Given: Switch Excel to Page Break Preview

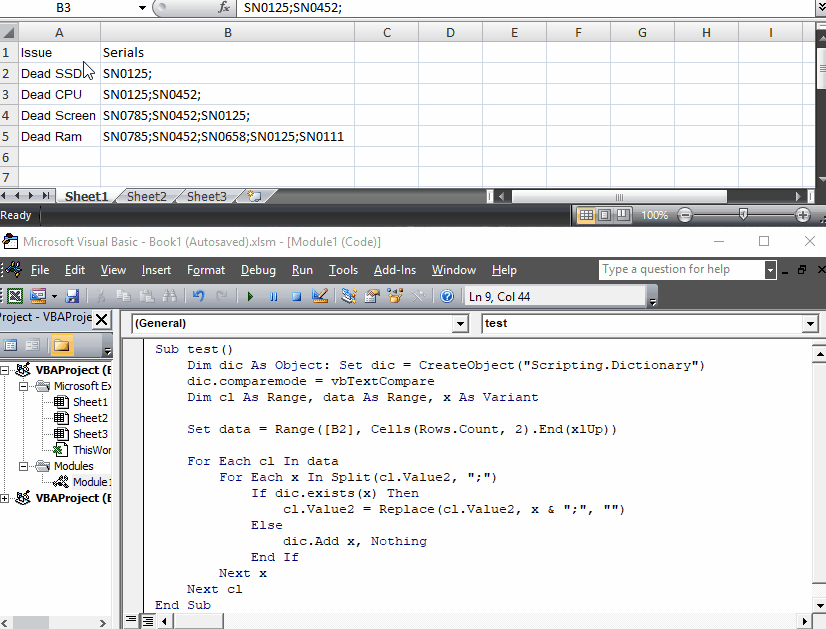Looking at the screenshot, I should coord(623,215).
